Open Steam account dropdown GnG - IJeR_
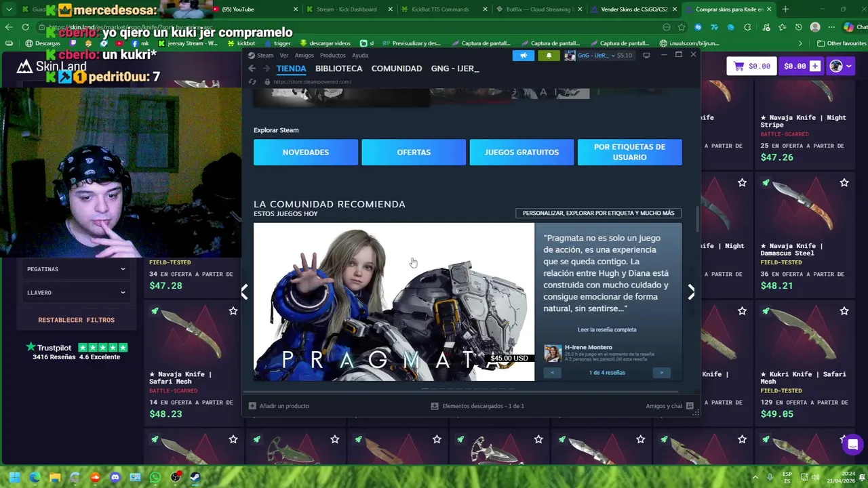868x488 pixels. click(599, 56)
